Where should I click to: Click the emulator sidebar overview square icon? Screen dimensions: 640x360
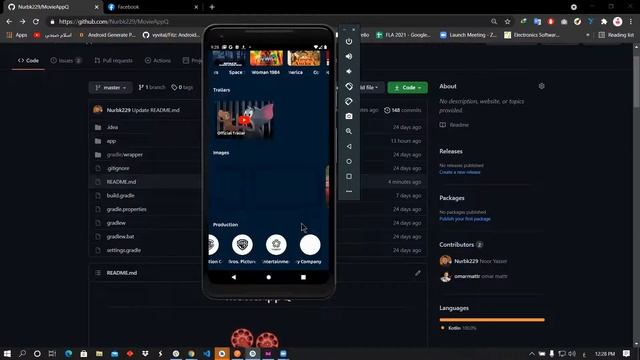tap(349, 176)
